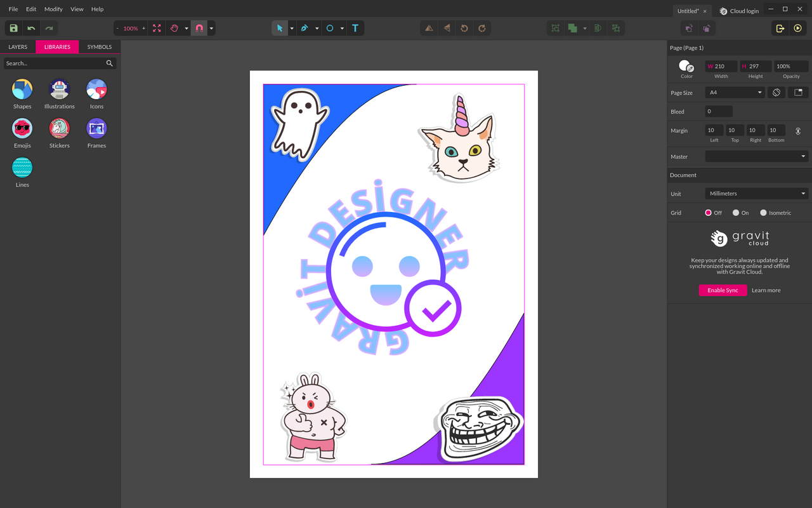Select the Ellipse shape tool
Viewport: 812px width, 508px height.
[x=330, y=29]
